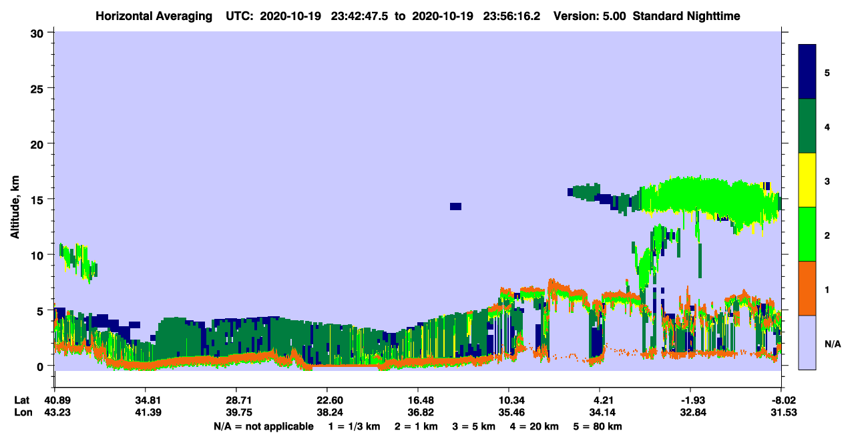This screenshot has height=445, width=868.
Task: Click latitude value 10.34
Action: click(509, 400)
